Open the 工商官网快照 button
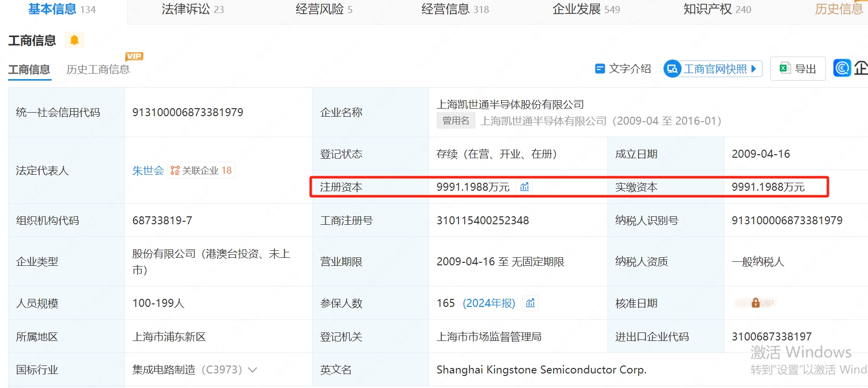This screenshot has height=388, width=868. click(x=713, y=69)
